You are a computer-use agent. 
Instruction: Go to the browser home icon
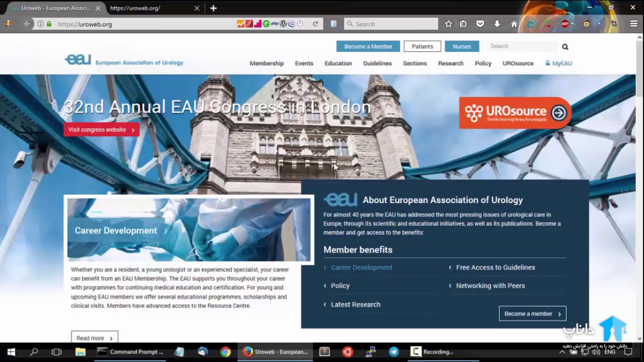tap(514, 24)
